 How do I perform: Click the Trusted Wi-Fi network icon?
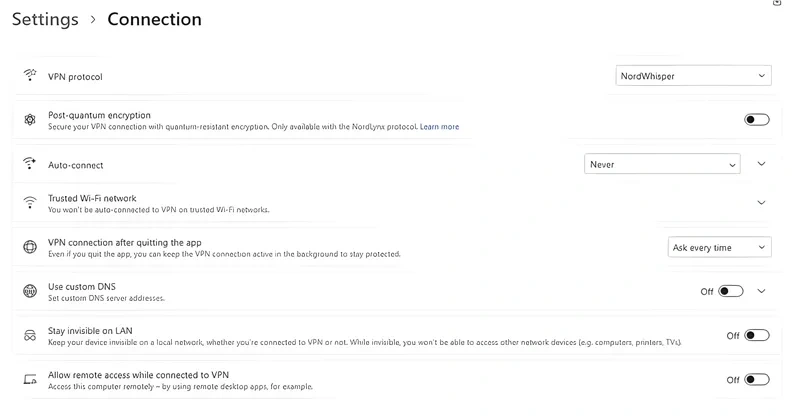point(29,203)
